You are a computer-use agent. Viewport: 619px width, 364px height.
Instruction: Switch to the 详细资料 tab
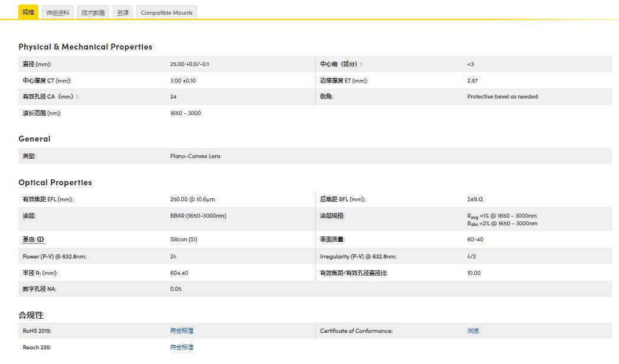58,12
